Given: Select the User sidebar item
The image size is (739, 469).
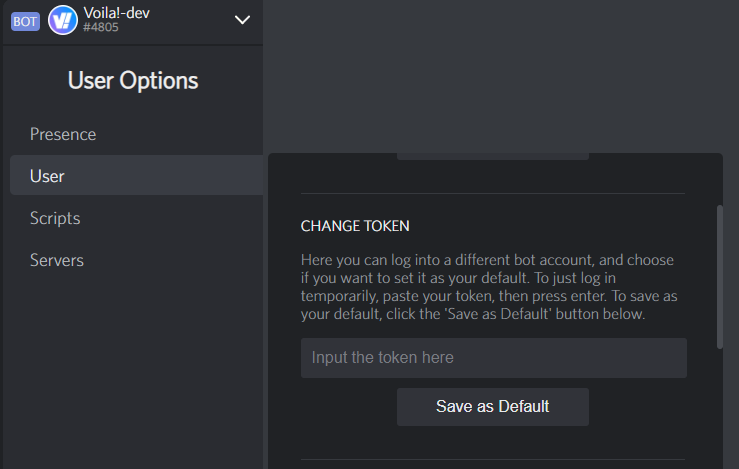Looking at the screenshot, I should click(x=47, y=176).
